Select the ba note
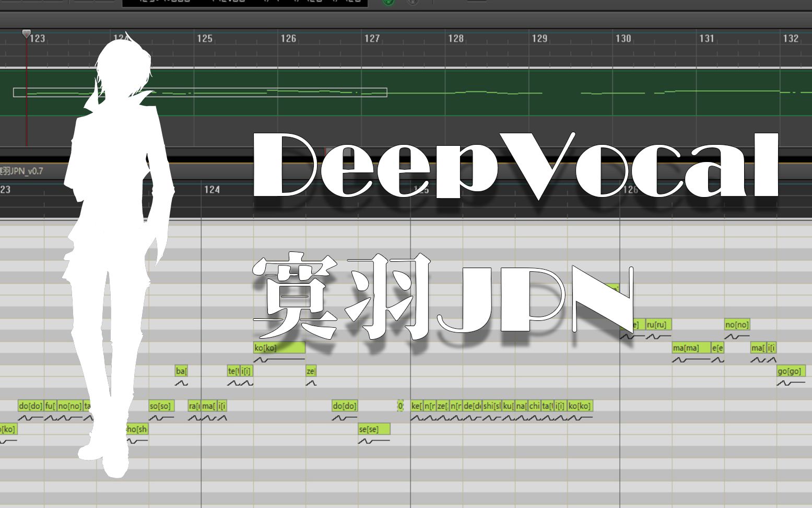The height and width of the screenshot is (508, 812). (181, 371)
